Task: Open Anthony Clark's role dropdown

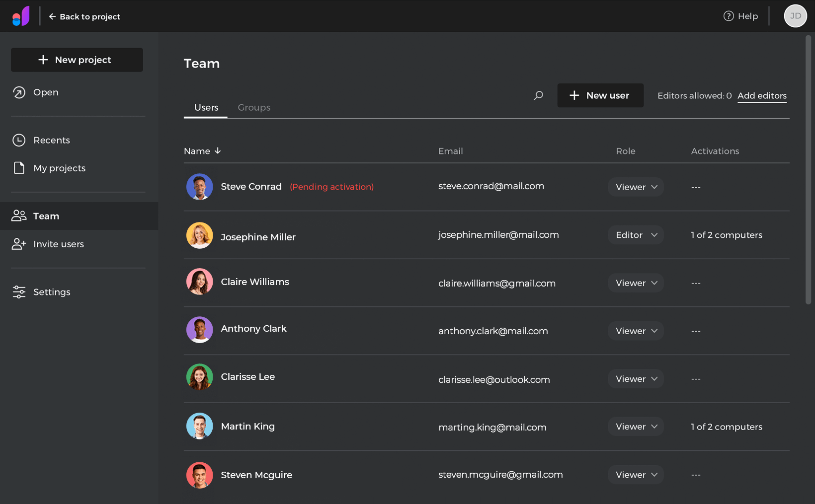Action: [x=636, y=331]
